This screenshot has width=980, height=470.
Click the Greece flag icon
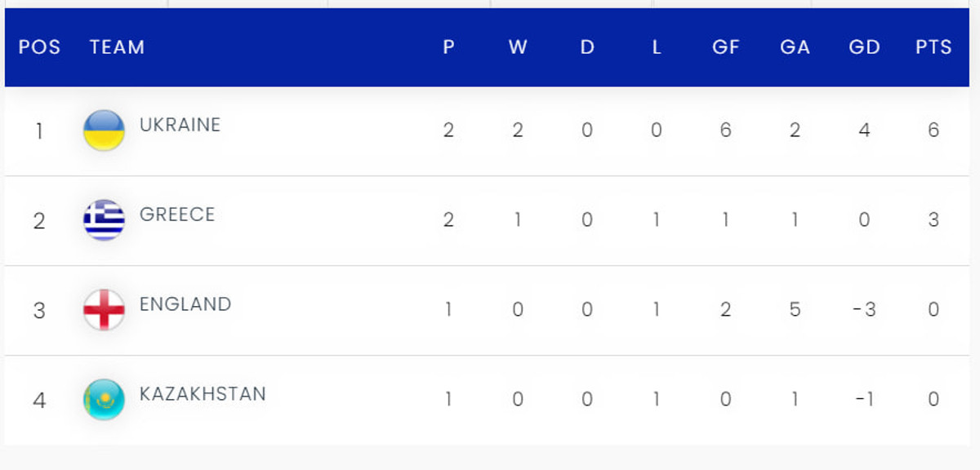tap(104, 220)
